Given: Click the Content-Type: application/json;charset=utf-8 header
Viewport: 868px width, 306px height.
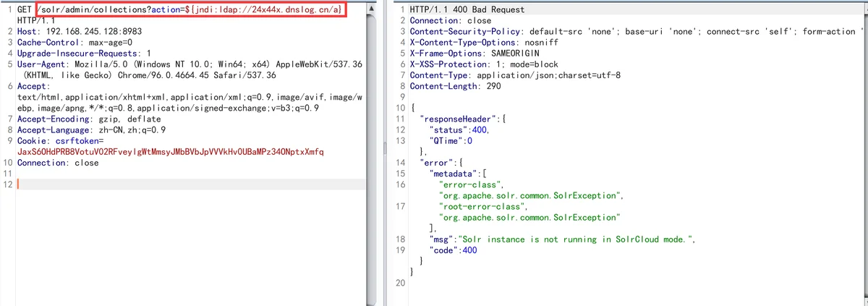Looking at the screenshot, I should pyautogui.click(x=515, y=75).
